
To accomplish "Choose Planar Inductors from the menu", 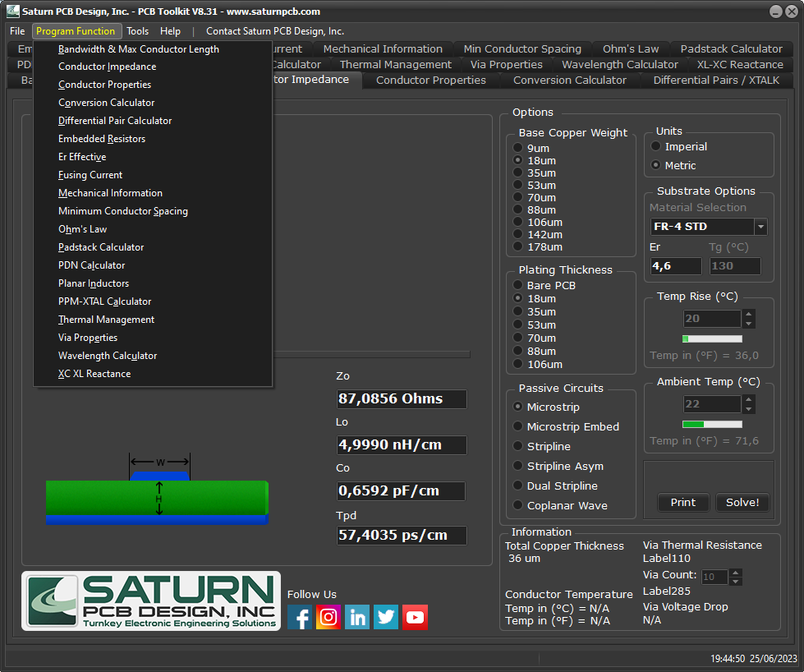I will (x=152, y=283).
